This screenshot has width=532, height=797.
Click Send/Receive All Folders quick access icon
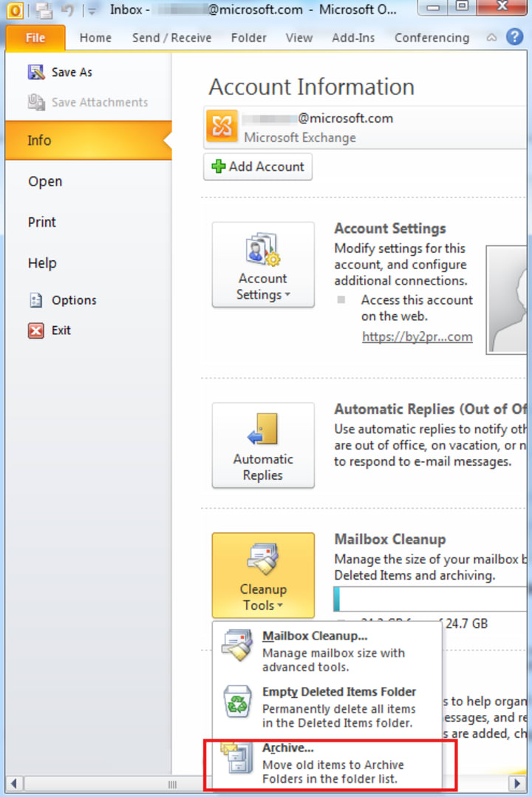(44, 10)
